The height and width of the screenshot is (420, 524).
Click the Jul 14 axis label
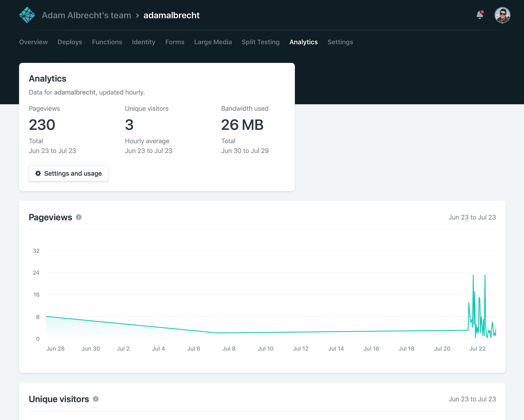tap(336, 349)
